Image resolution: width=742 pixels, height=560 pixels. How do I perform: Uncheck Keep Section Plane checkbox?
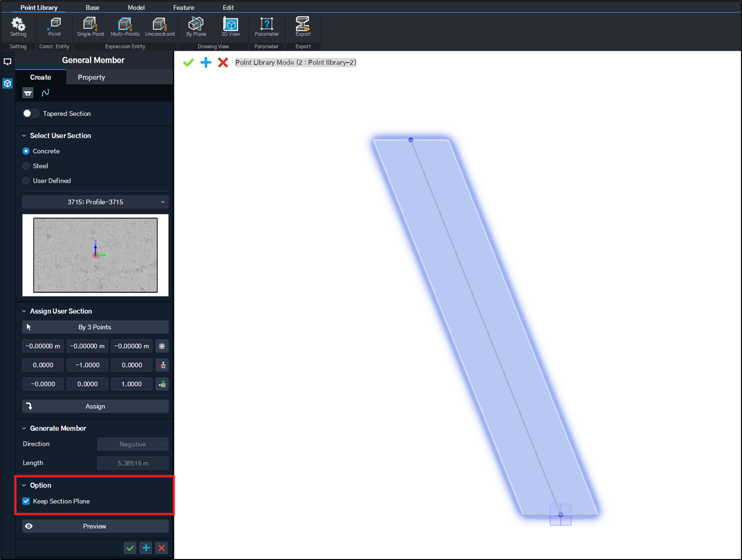click(26, 501)
